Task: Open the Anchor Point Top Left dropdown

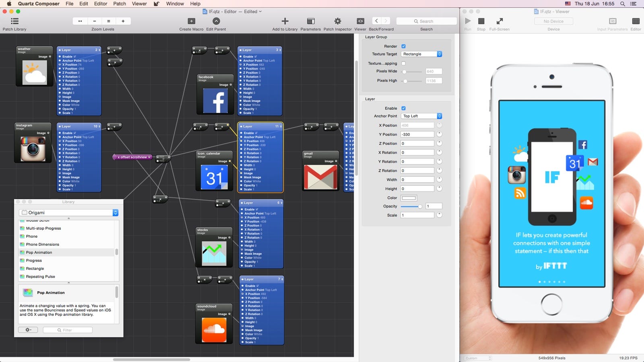Action: [421, 116]
